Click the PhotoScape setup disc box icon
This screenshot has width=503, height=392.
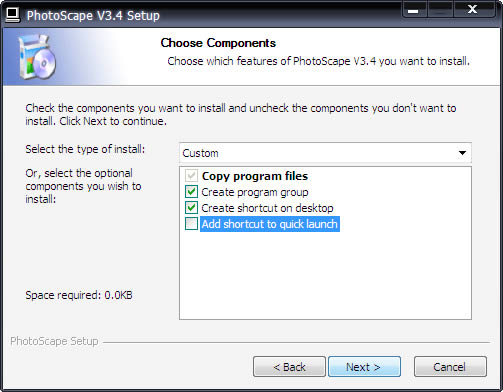tap(37, 57)
